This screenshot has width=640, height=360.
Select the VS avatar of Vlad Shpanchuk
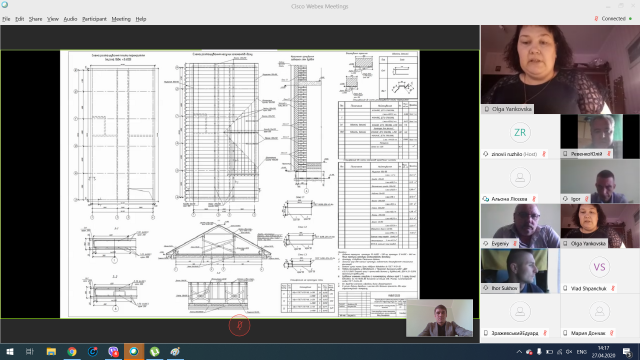point(599,267)
